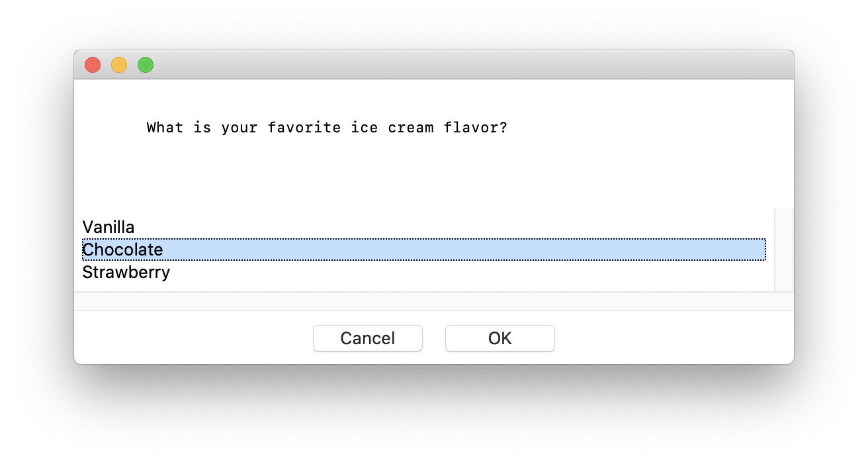
Task: Click empty space between Cancel and OK
Action: click(434, 338)
